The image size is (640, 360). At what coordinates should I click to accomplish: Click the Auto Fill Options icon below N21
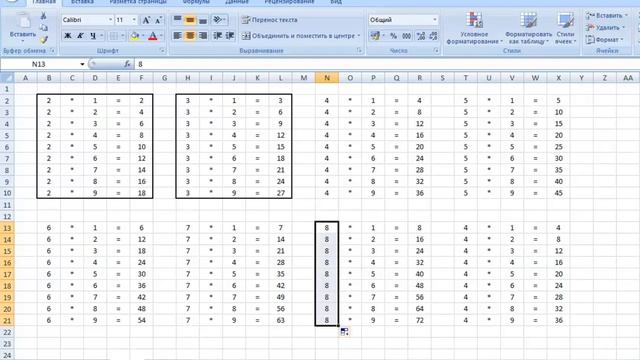(344, 331)
